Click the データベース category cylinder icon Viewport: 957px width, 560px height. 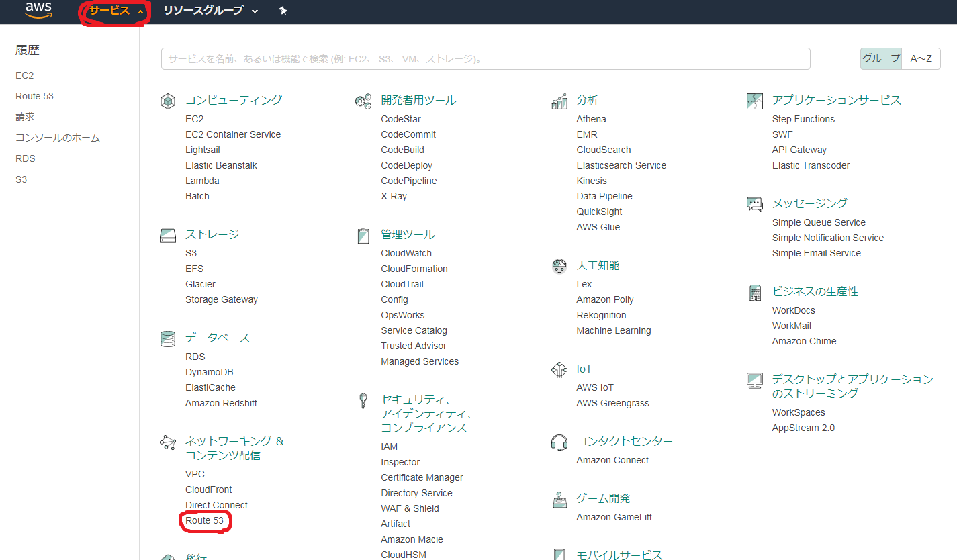(167, 338)
